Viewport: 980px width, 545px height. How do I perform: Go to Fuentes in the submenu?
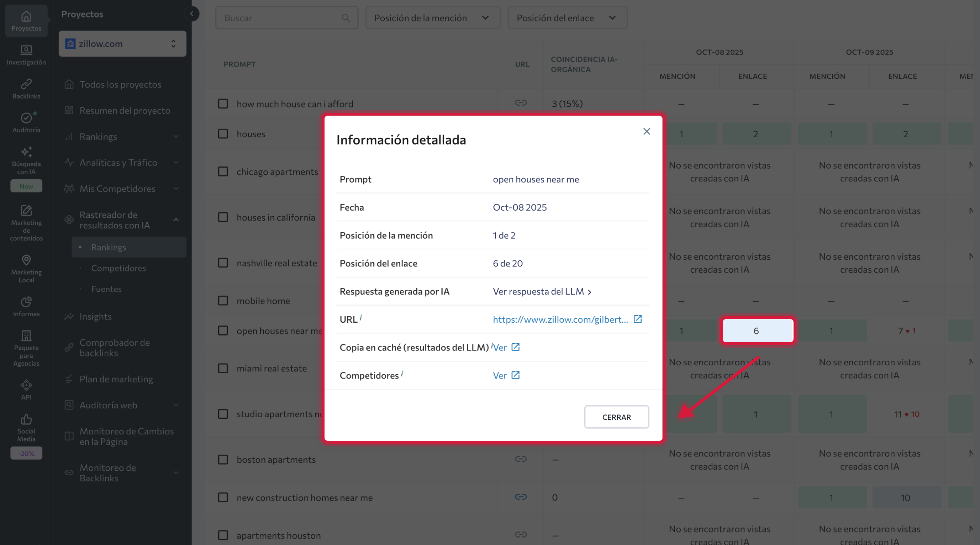pyautogui.click(x=106, y=289)
